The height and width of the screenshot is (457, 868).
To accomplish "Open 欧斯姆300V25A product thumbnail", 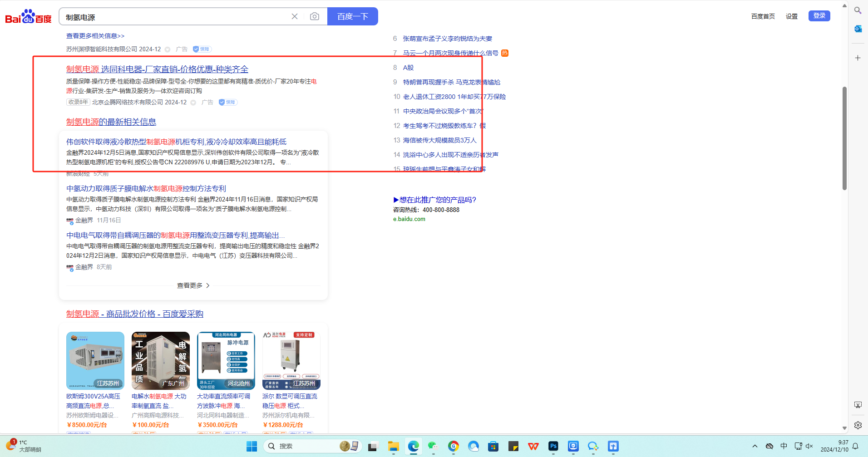I will click(x=95, y=361).
